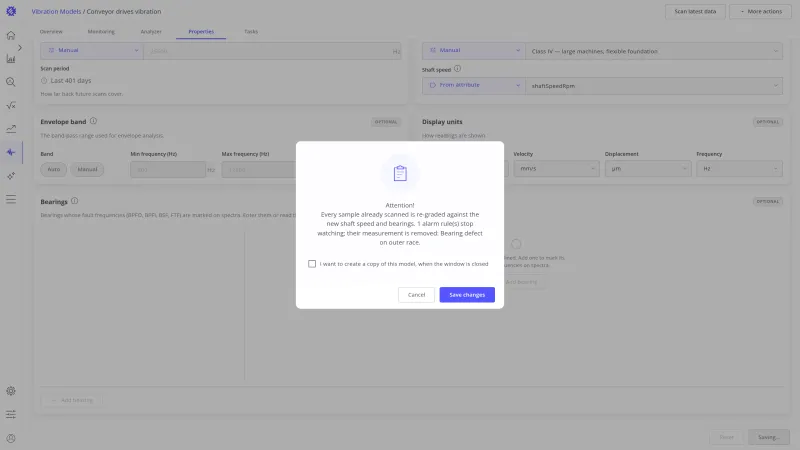The width and height of the screenshot is (800, 450).
Task: Click the 'Conveyor drives vibration' breadcrumb text
Action: click(124, 11)
